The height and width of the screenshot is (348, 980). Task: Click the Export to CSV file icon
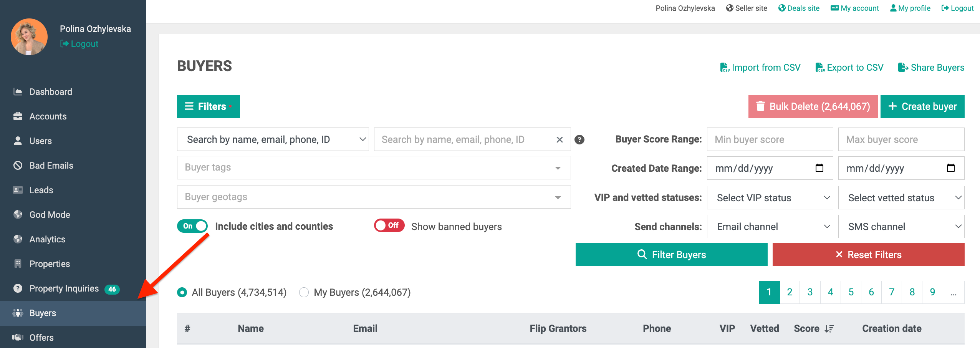pyautogui.click(x=819, y=68)
